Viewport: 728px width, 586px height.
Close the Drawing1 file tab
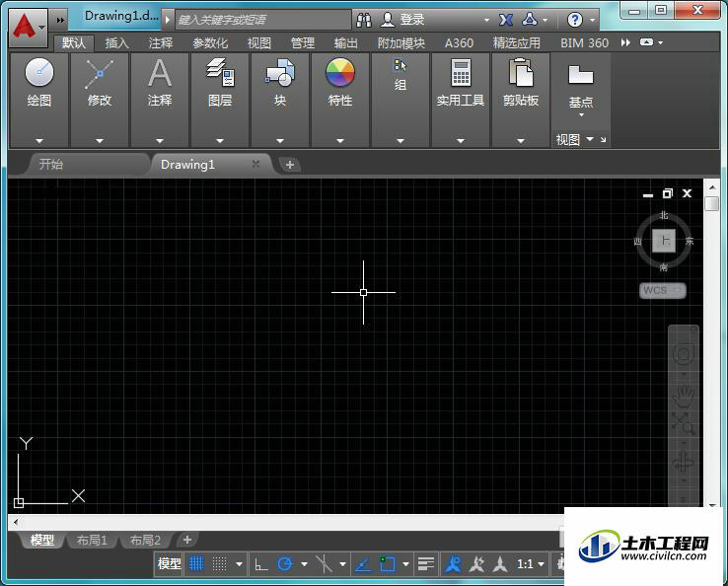tap(255, 164)
